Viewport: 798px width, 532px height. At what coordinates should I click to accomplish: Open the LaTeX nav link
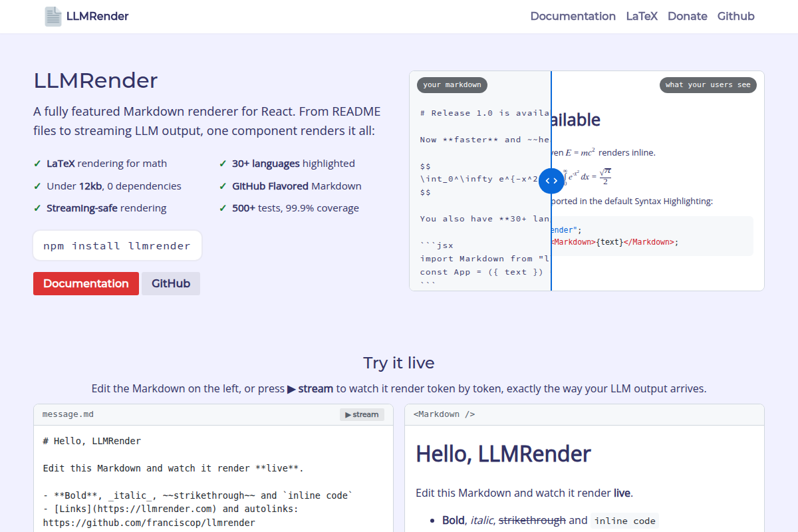coord(642,17)
